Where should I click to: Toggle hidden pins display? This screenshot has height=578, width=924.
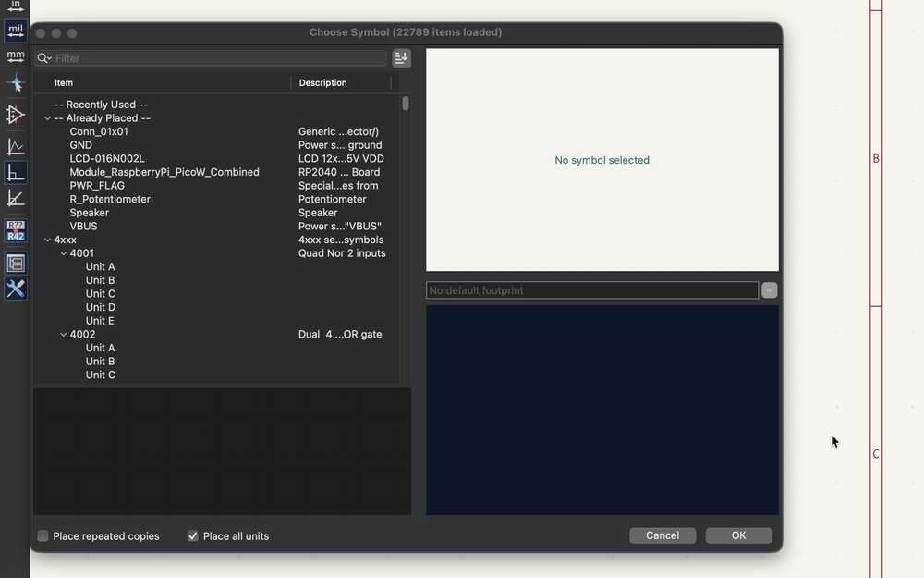click(x=15, y=115)
